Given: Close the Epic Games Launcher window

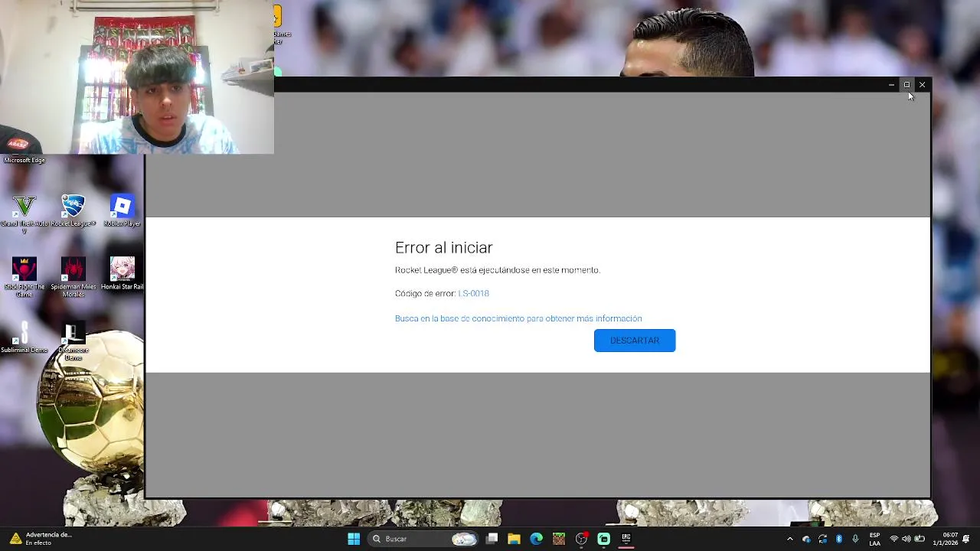Looking at the screenshot, I should coord(922,85).
